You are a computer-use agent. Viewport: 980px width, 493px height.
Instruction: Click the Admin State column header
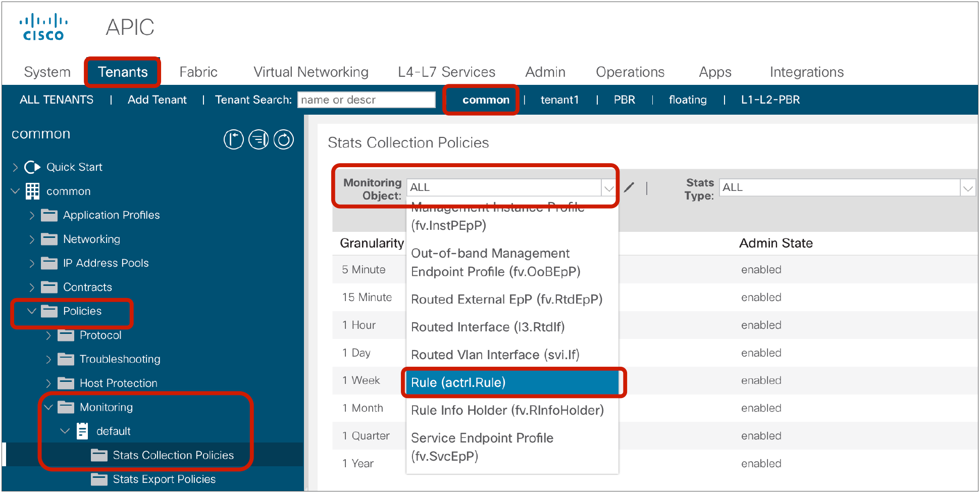pyautogui.click(x=776, y=243)
